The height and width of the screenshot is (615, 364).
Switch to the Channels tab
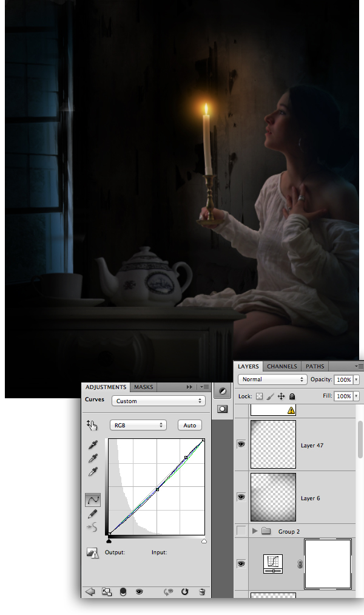point(281,366)
